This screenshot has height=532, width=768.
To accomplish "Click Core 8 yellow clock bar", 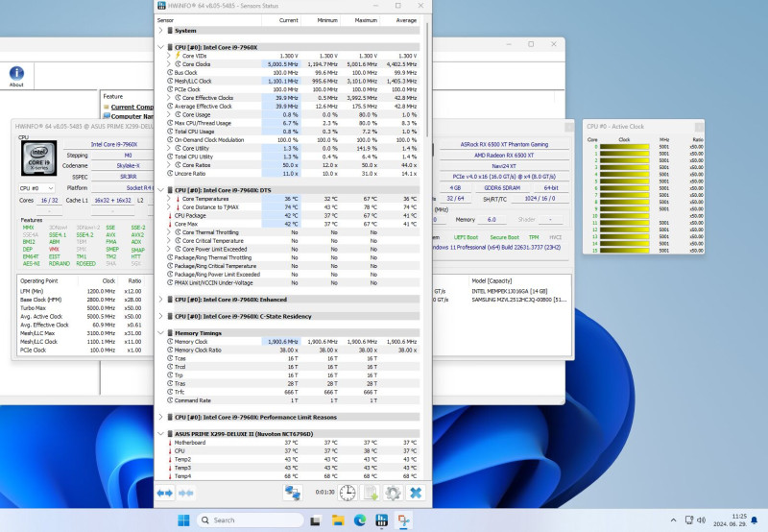I will (625, 202).
